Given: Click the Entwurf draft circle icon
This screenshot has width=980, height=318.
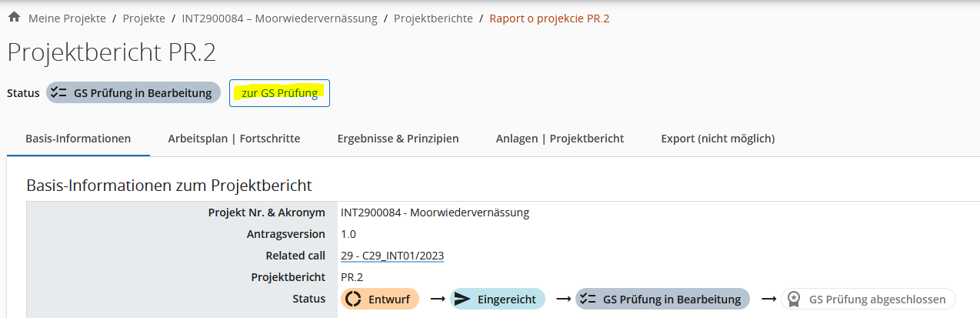Looking at the screenshot, I should coord(353,300).
